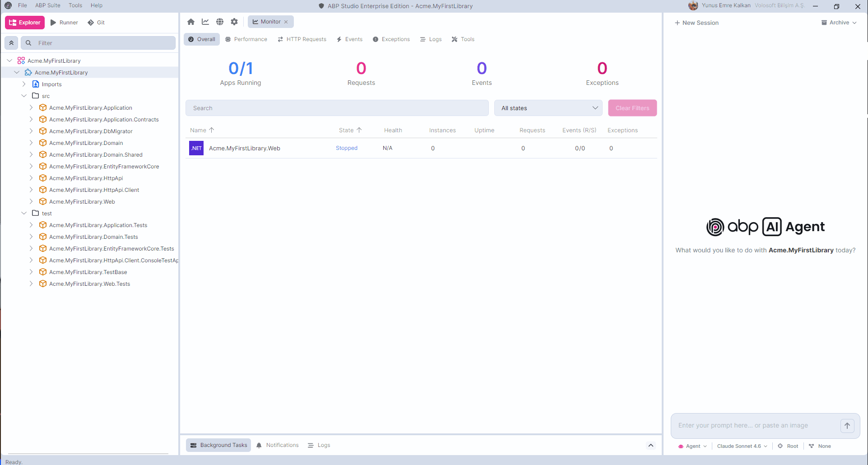868x465 pixels.
Task: Click the Acme.MyFirstLibrary.TestBase package icon
Action: [43, 272]
